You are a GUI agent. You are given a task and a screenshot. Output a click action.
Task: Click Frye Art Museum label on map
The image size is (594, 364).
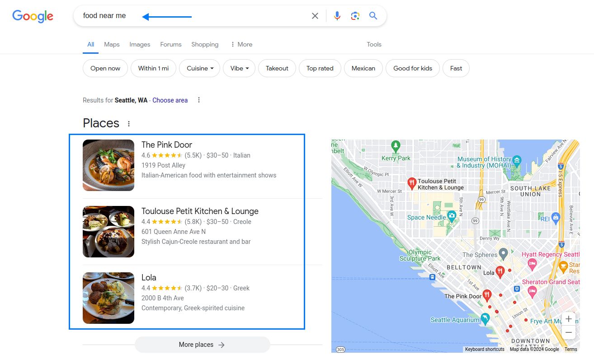pos(554,322)
